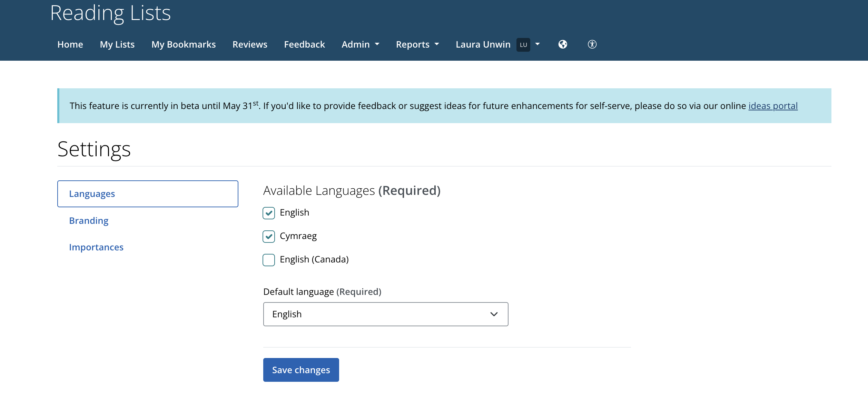Image resolution: width=868 pixels, height=398 pixels.
Task: Enable English (Canada) as available language
Action: tap(268, 260)
